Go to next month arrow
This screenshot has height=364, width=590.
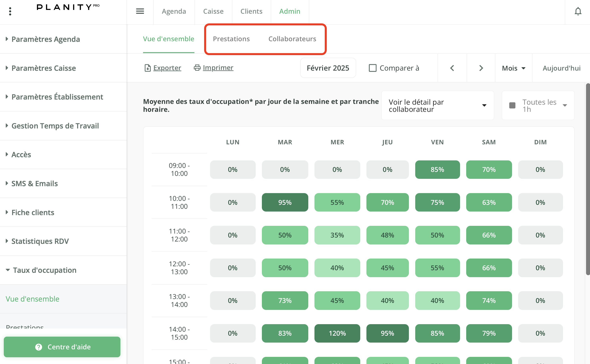(x=481, y=68)
